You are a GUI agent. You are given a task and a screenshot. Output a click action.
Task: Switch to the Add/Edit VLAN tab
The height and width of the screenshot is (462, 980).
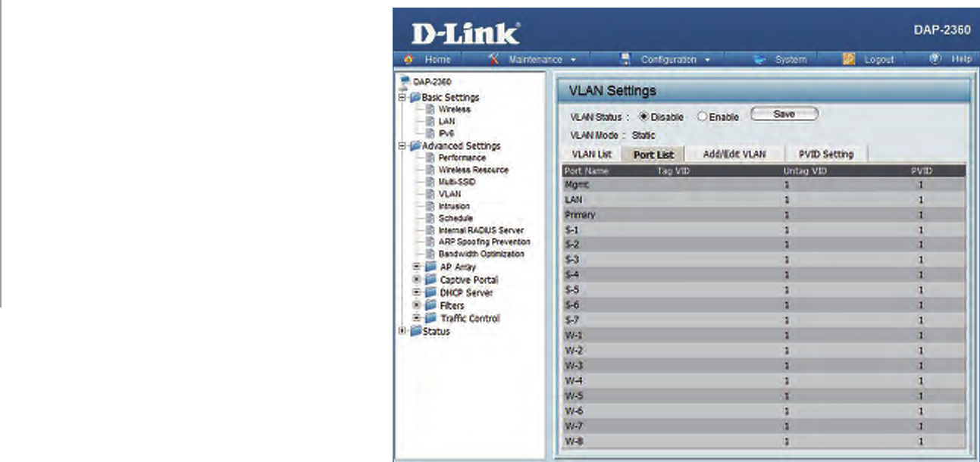[x=734, y=155]
